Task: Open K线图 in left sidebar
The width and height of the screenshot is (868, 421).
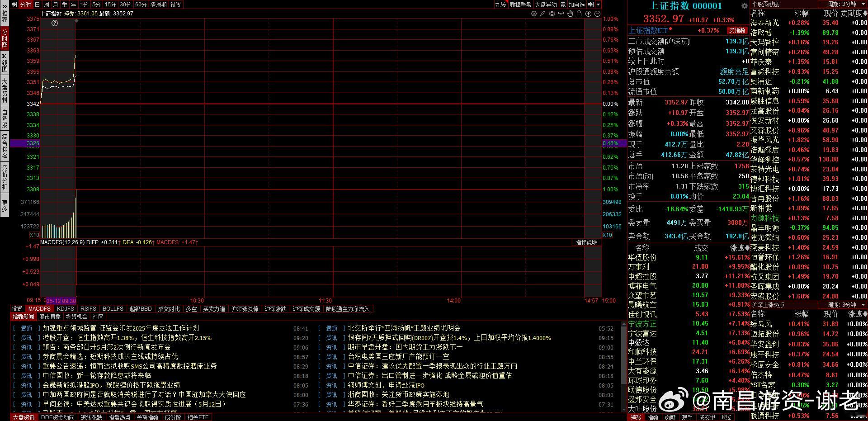Action: pos(5,63)
